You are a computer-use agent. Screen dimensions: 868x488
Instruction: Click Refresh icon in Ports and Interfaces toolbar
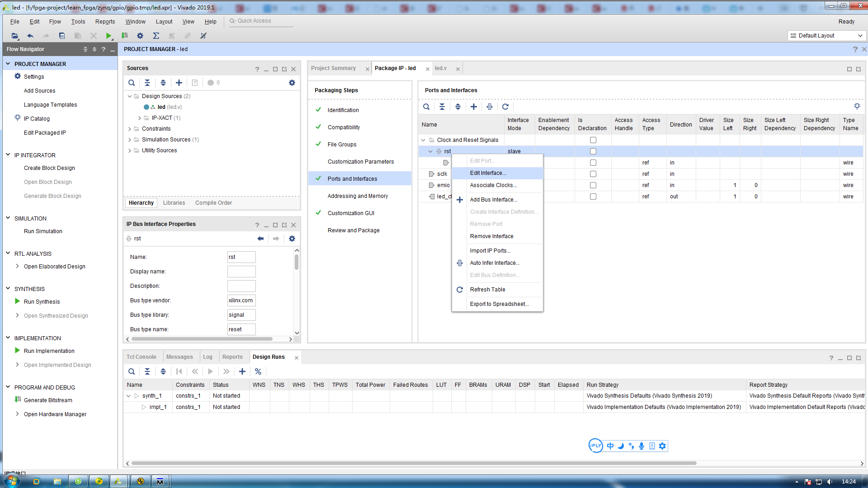point(505,107)
